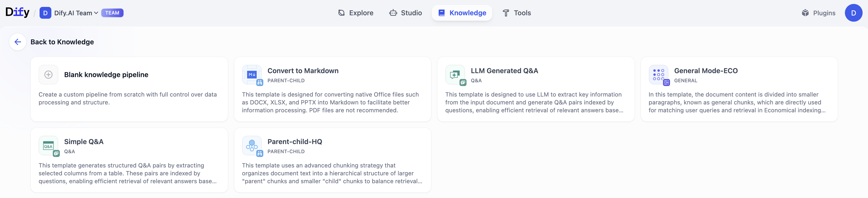Click the Studio robot icon
The height and width of the screenshot is (198, 868).
(x=393, y=13)
